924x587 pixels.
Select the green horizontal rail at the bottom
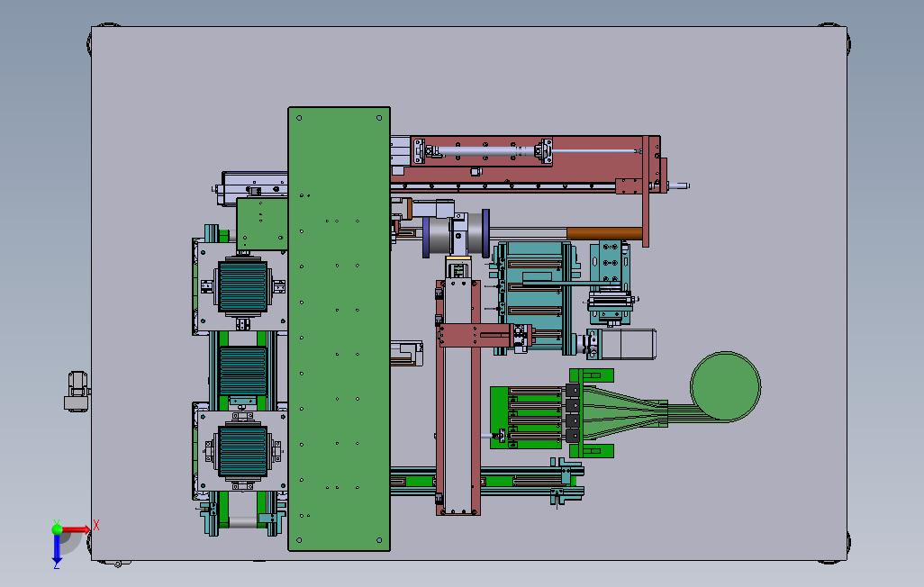(x=486, y=481)
